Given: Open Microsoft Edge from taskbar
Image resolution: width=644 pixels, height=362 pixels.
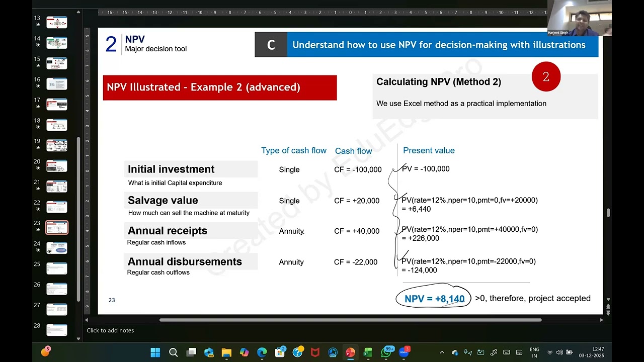Looking at the screenshot, I should (262, 352).
